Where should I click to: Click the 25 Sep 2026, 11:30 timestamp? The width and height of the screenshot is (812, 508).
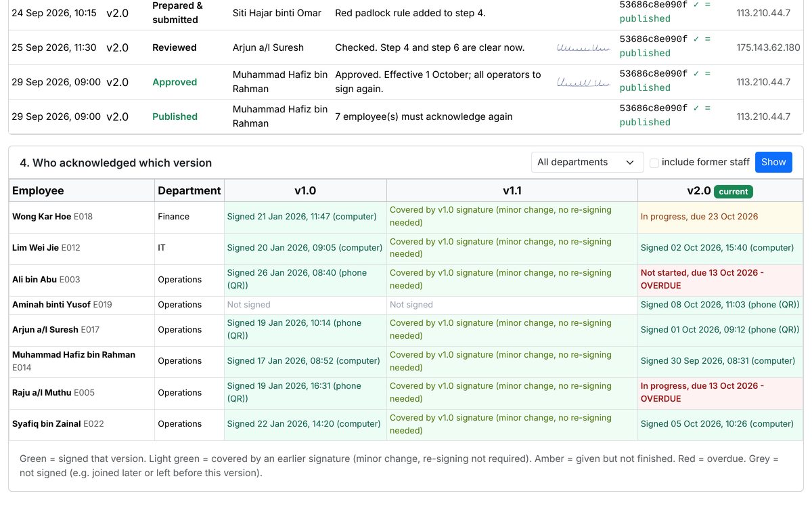(x=54, y=47)
